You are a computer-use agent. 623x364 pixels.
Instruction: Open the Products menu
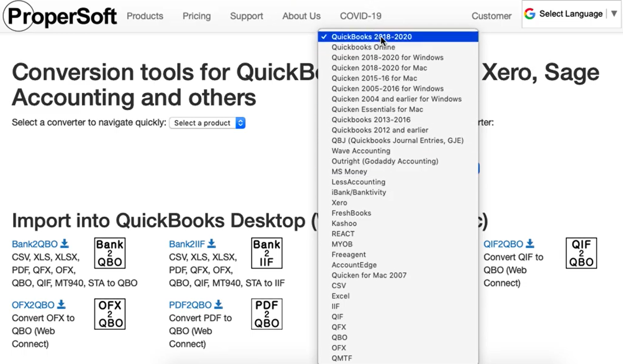tap(145, 16)
